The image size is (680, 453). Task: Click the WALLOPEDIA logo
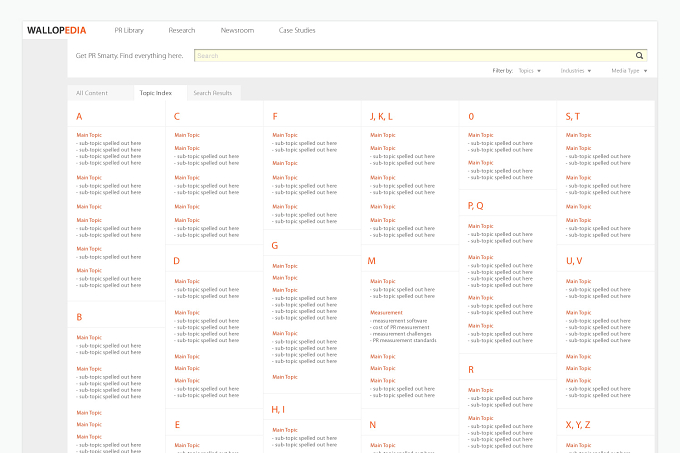coord(56,30)
